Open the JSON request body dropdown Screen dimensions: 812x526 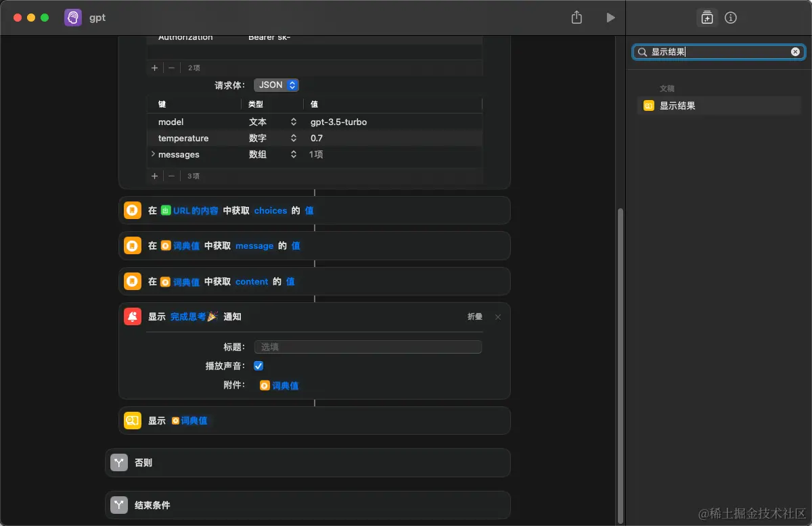[x=276, y=85]
